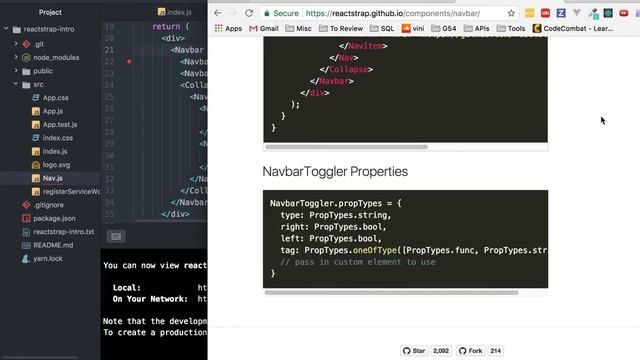Open README.md in the project tree
This screenshot has width=640, height=360.
pyautogui.click(x=48, y=245)
